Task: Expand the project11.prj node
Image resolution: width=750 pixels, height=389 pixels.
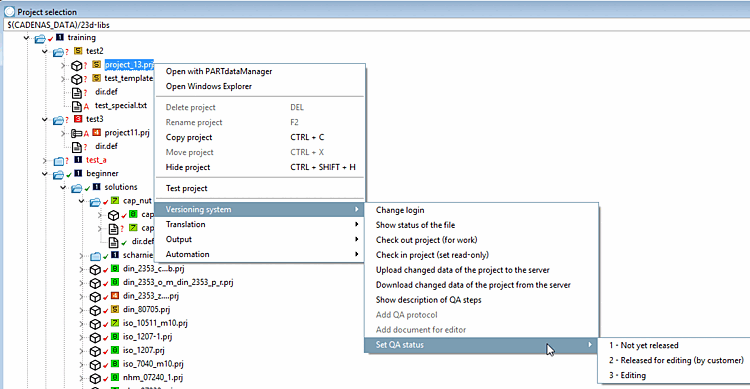Action: pyautogui.click(x=63, y=133)
